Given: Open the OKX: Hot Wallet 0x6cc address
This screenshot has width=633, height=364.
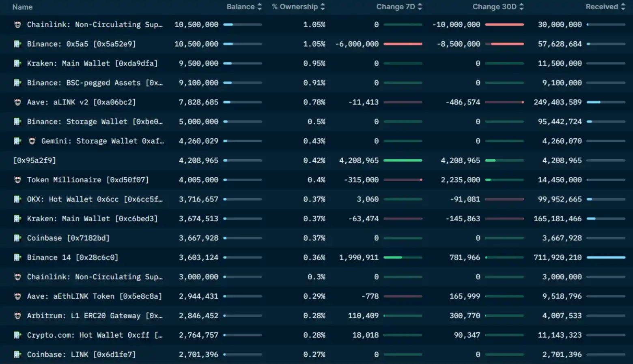Looking at the screenshot, I should coord(95,199).
